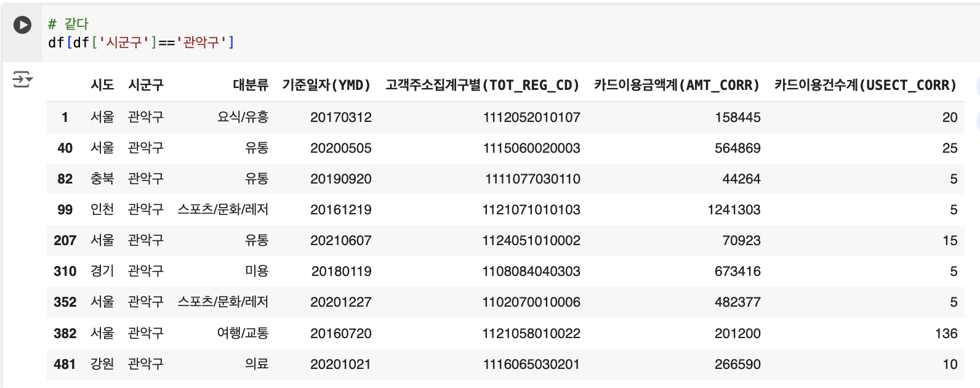Click the region code 1102070010006

532,302
